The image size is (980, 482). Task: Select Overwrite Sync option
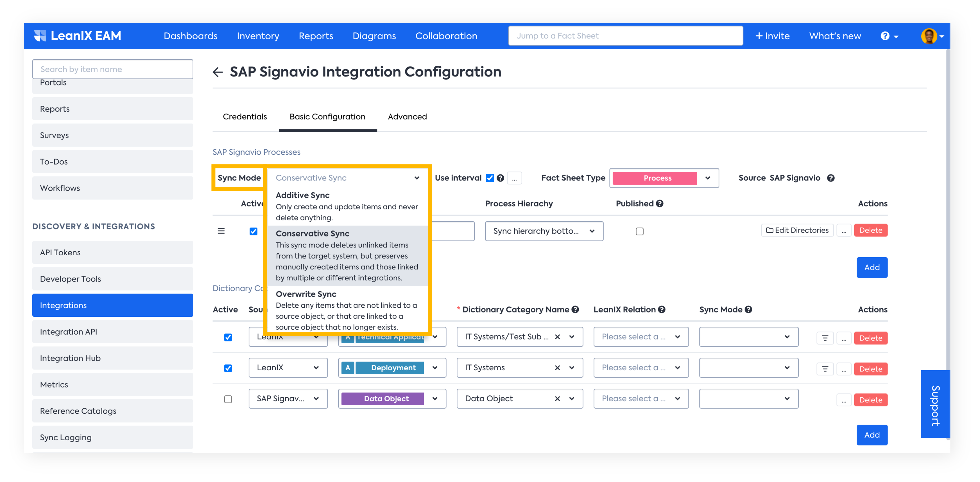(347, 310)
